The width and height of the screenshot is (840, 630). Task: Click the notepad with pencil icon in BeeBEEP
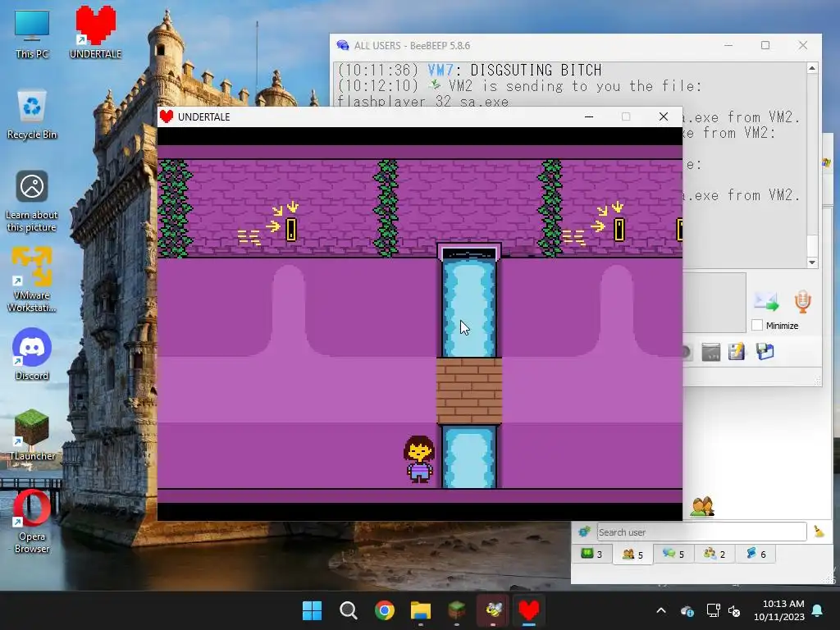pos(737,352)
